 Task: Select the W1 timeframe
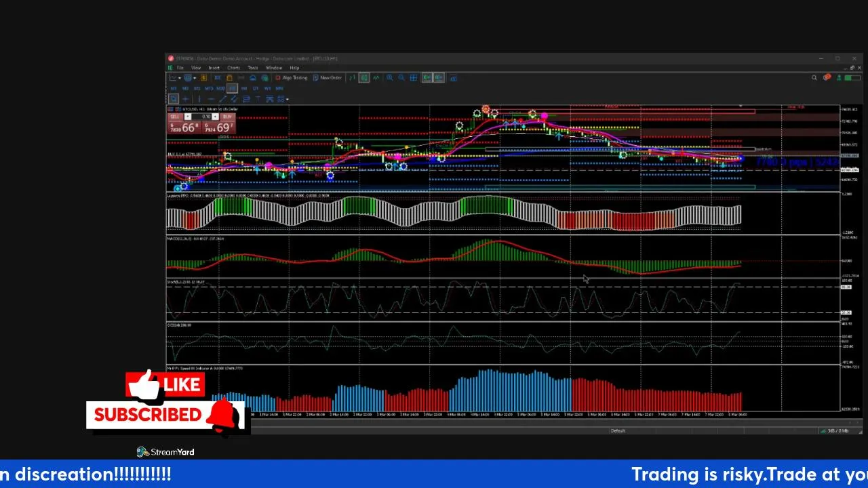coord(267,89)
